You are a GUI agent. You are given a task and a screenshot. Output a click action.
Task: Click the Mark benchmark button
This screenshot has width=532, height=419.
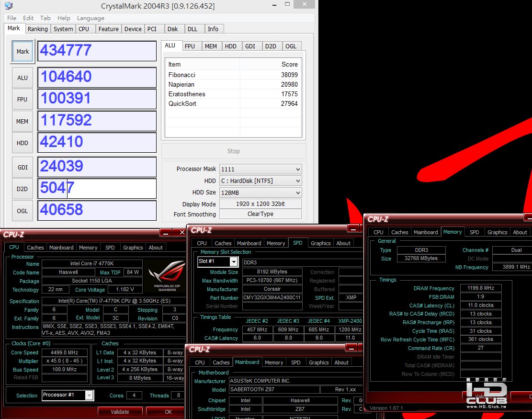(x=23, y=52)
